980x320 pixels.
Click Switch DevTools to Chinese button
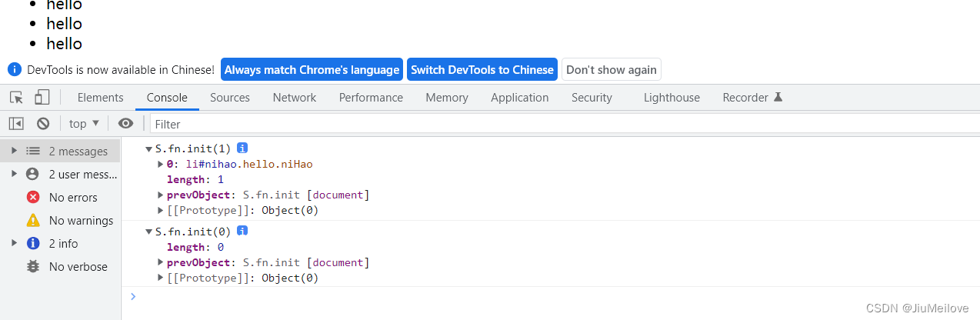pos(482,70)
